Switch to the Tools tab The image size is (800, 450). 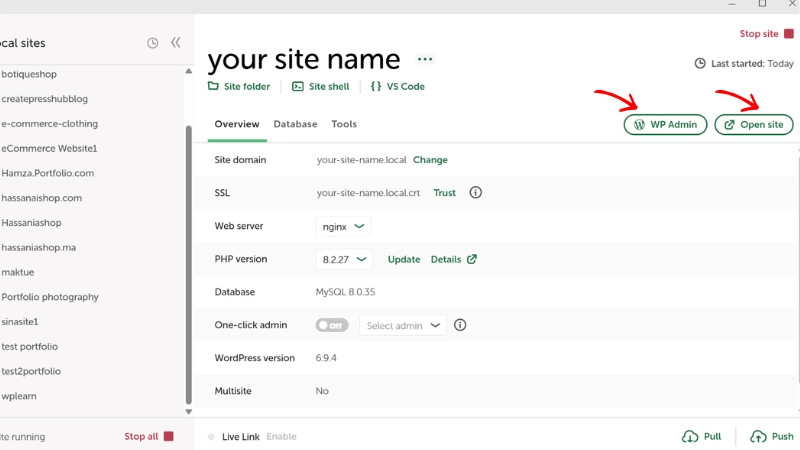pyautogui.click(x=344, y=124)
